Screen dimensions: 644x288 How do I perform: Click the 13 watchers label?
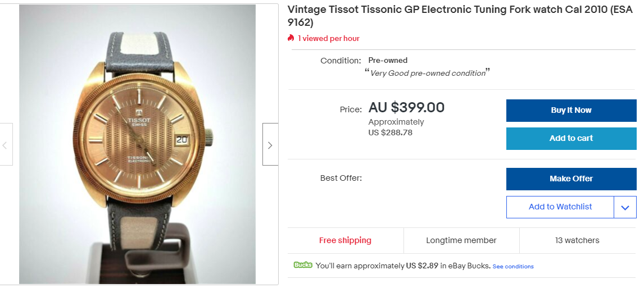pyautogui.click(x=577, y=240)
